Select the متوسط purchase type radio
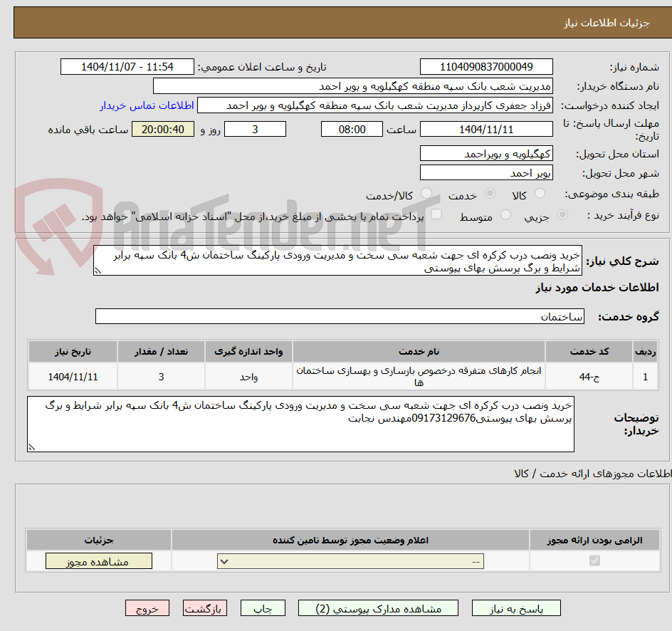 click(x=505, y=214)
